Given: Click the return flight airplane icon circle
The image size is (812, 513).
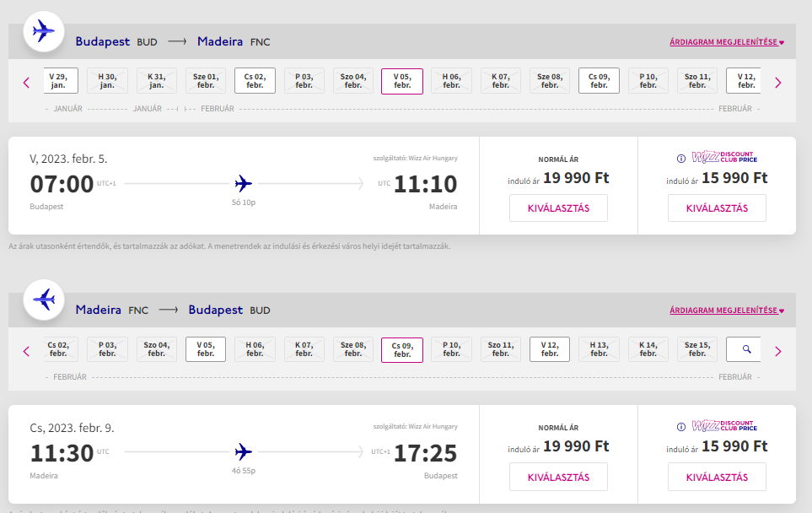Looking at the screenshot, I should tap(44, 300).
